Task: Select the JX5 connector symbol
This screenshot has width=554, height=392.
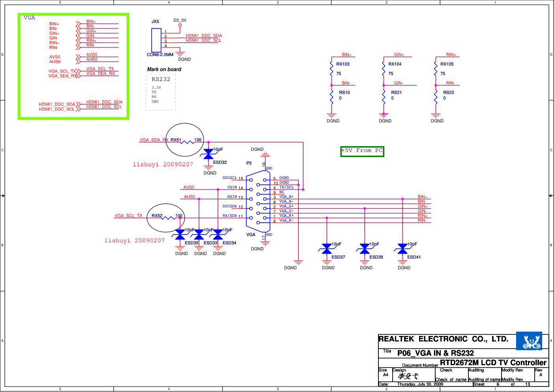Action: 156,40
